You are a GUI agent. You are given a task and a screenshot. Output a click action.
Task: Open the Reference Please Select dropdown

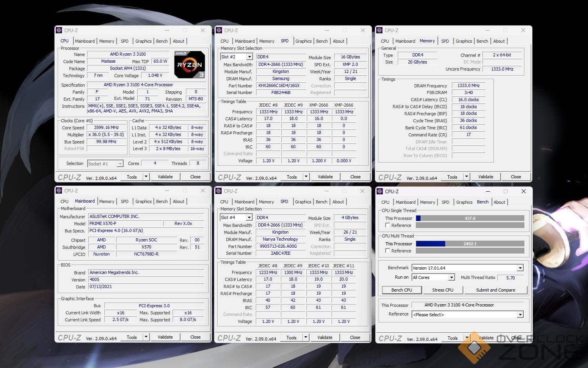click(x=520, y=314)
